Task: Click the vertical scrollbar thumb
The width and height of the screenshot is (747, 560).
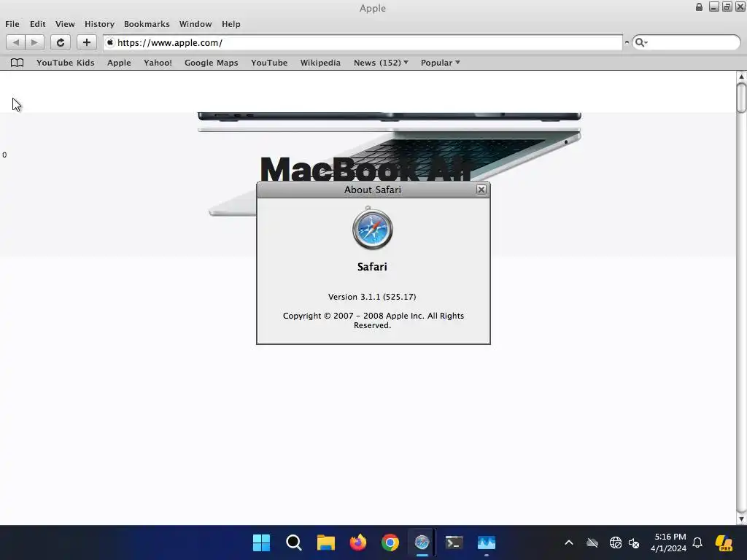Action: click(741, 98)
